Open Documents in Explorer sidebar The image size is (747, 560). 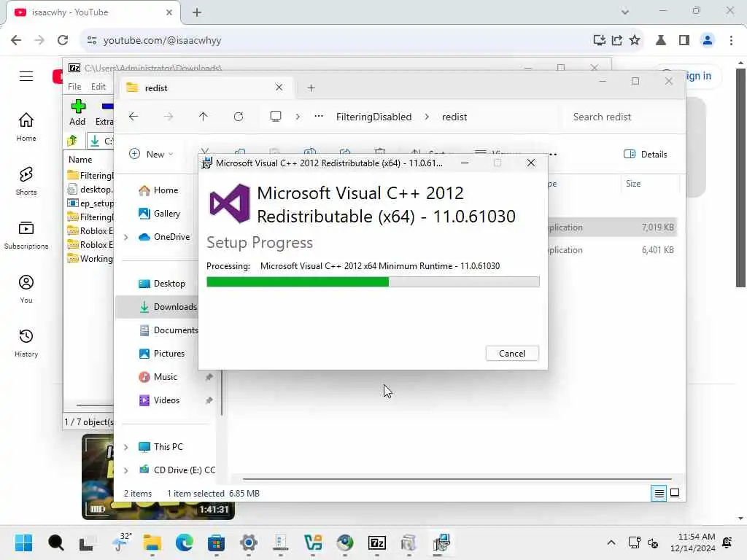click(x=169, y=330)
